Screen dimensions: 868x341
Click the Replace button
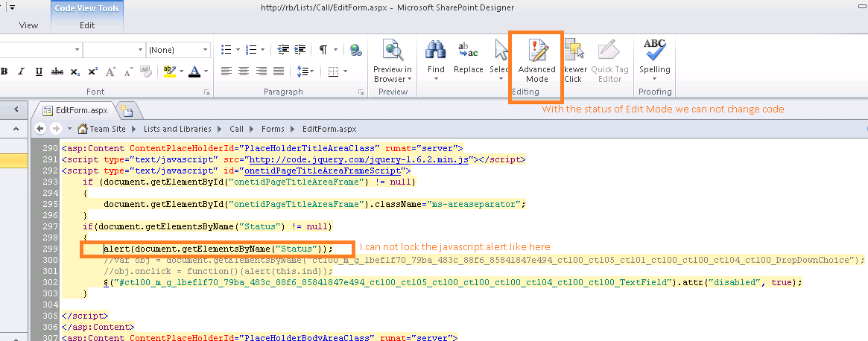point(469,58)
